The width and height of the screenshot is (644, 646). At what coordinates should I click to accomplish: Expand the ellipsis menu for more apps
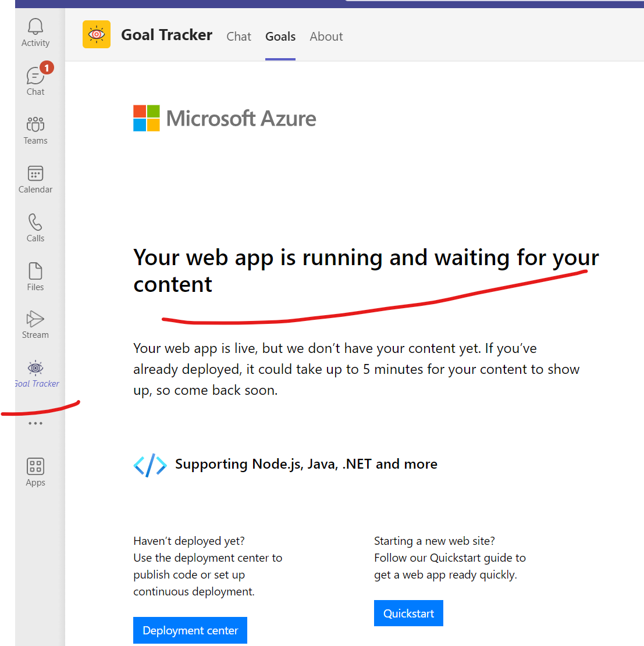[35, 423]
